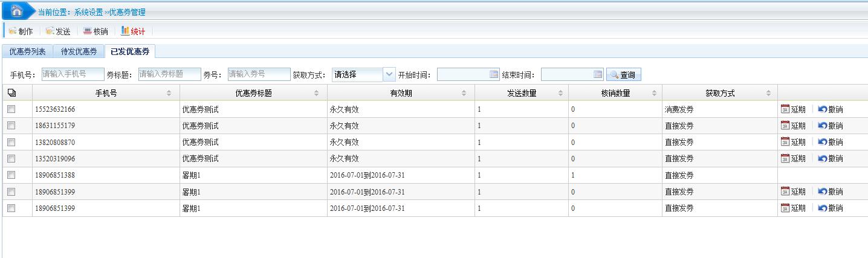The height and width of the screenshot is (258, 868).
Task: Switch to the 优惠券列表 tab
Action: 27,52
